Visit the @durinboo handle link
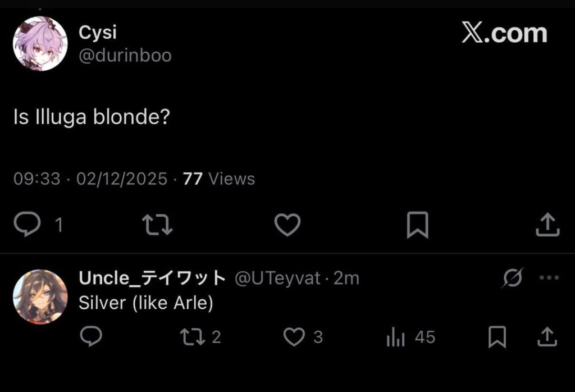 [x=125, y=56]
